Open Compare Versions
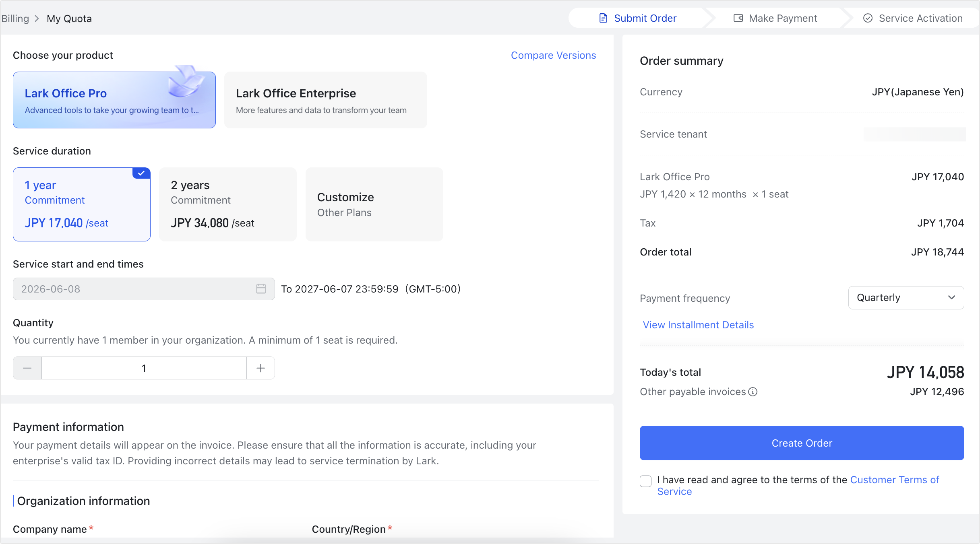The image size is (980, 544). click(x=553, y=55)
